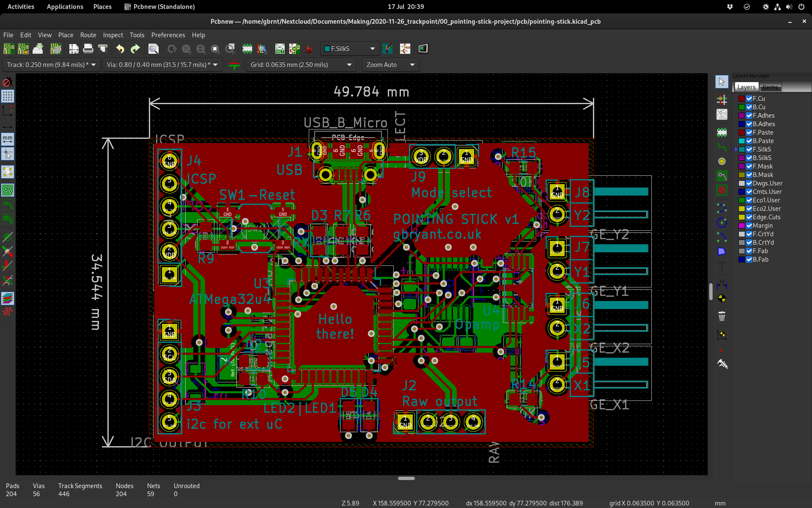Toggle design rule checking off icon
812x508 pixels.
pyautogui.click(x=8, y=82)
